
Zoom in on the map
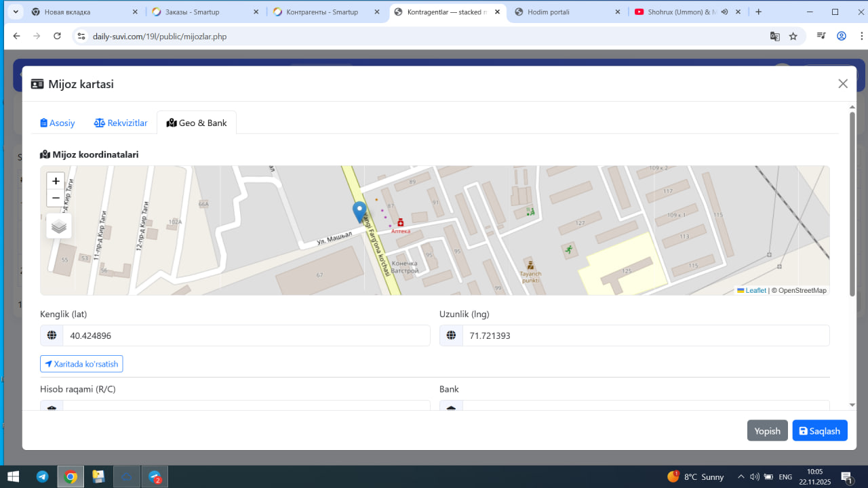point(56,181)
